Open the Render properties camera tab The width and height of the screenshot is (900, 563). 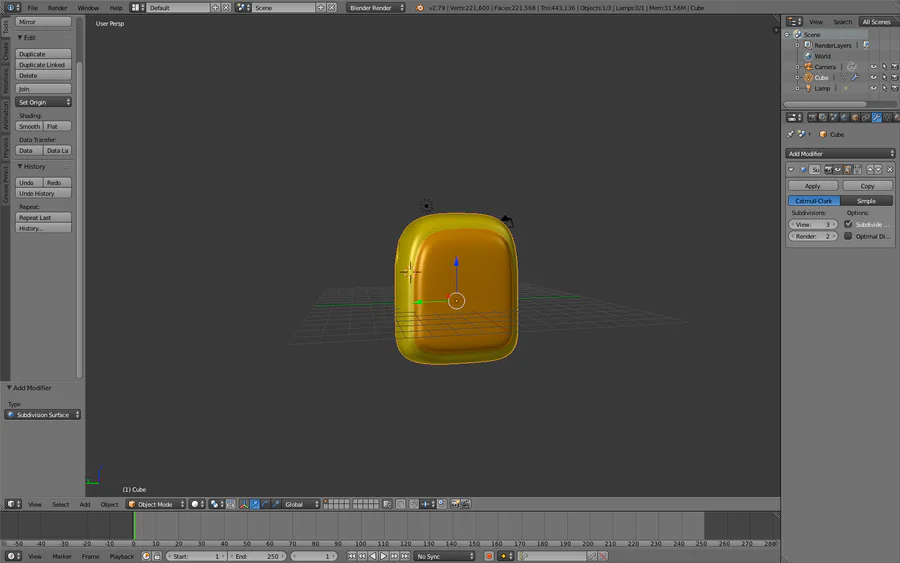(812, 118)
